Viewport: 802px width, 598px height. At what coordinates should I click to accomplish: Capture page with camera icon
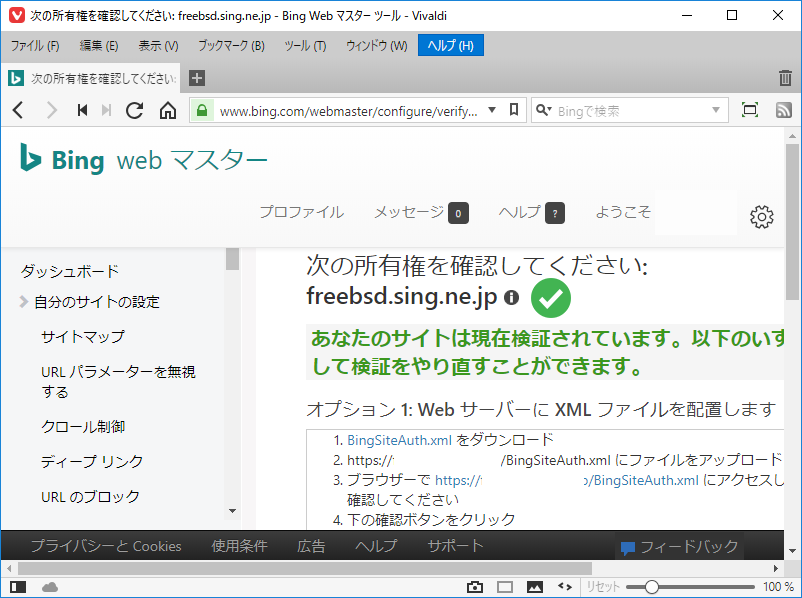point(475,587)
